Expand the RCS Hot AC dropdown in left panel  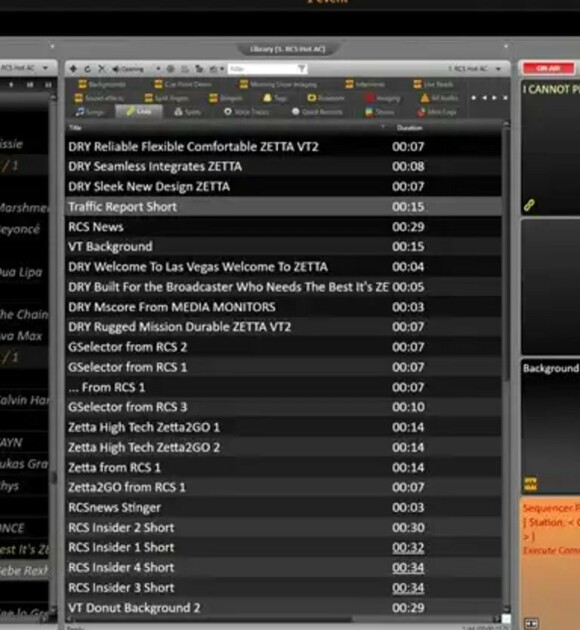click(45, 68)
